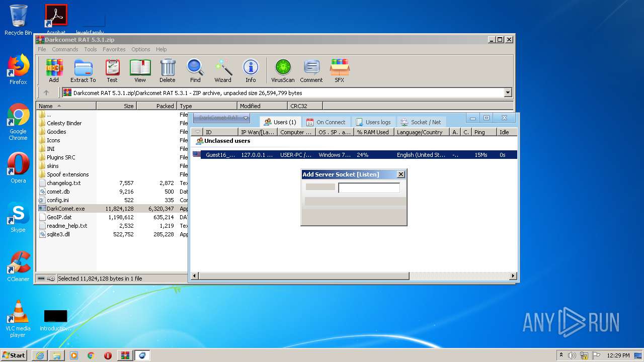Close the Add Server Socket dialog

point(400,174)
